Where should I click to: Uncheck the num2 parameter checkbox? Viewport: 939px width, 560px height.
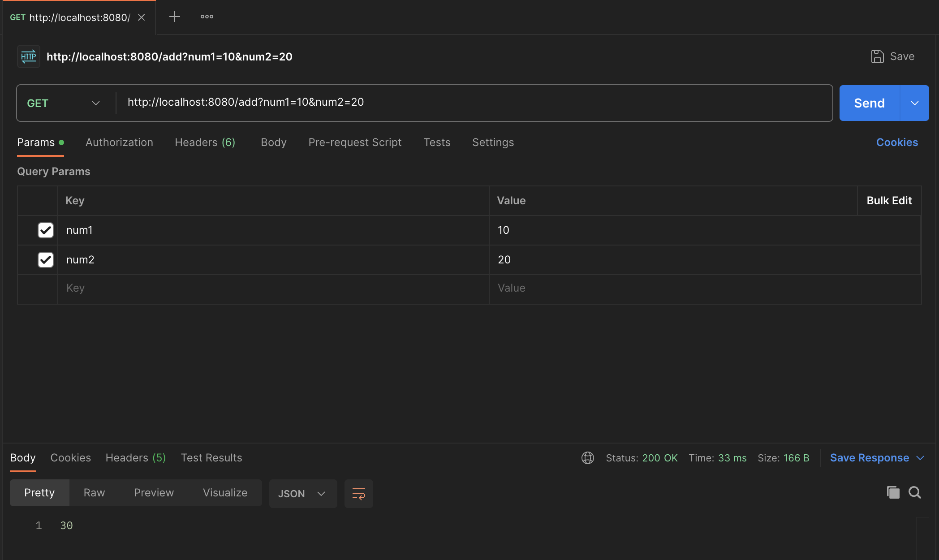pyautogui.click(x=46, y=260)
